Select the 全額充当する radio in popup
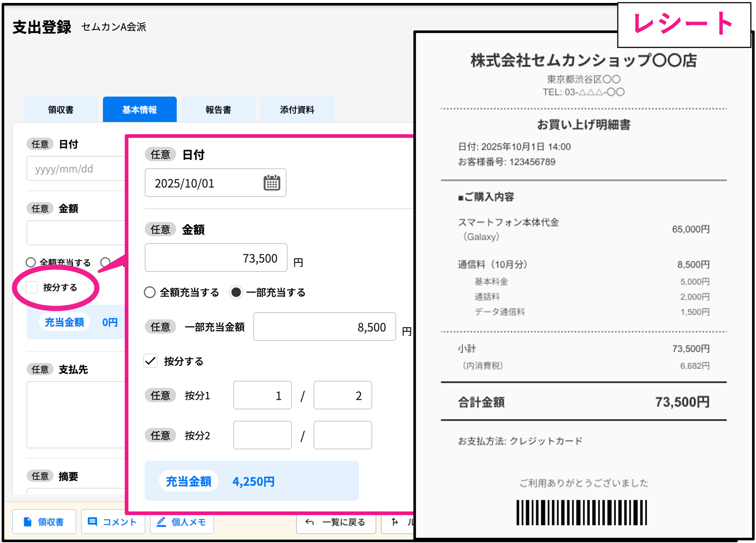 coord(150,292)
